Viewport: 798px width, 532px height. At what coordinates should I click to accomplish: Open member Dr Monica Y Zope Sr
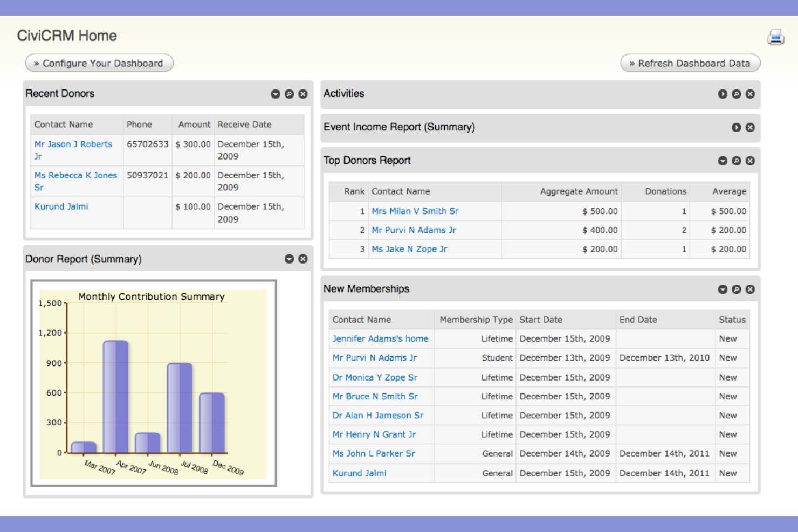click(375, 377)
